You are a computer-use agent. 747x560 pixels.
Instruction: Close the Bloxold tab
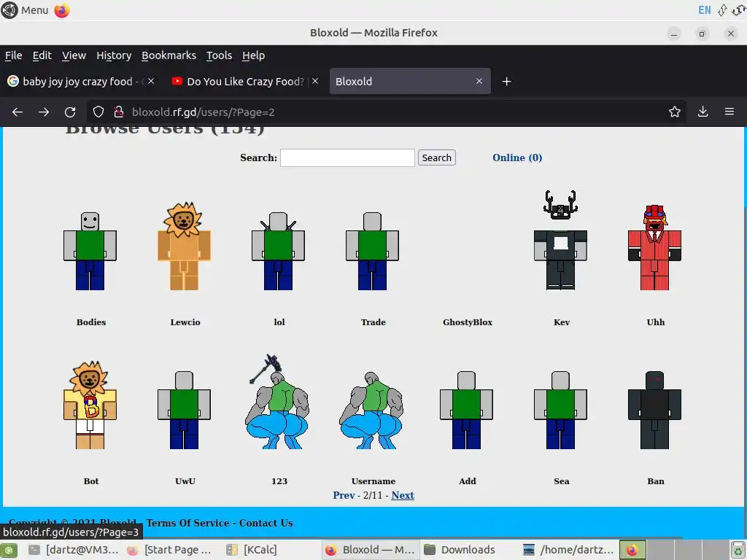pos(479,82)
